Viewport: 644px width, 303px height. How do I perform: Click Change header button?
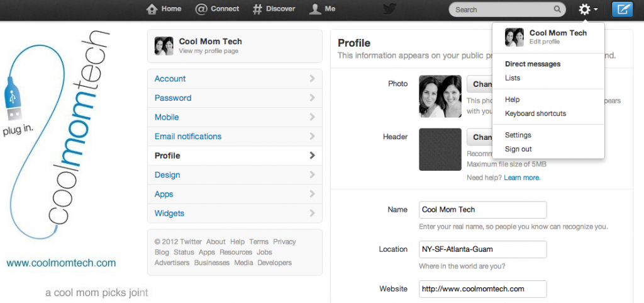480,137
